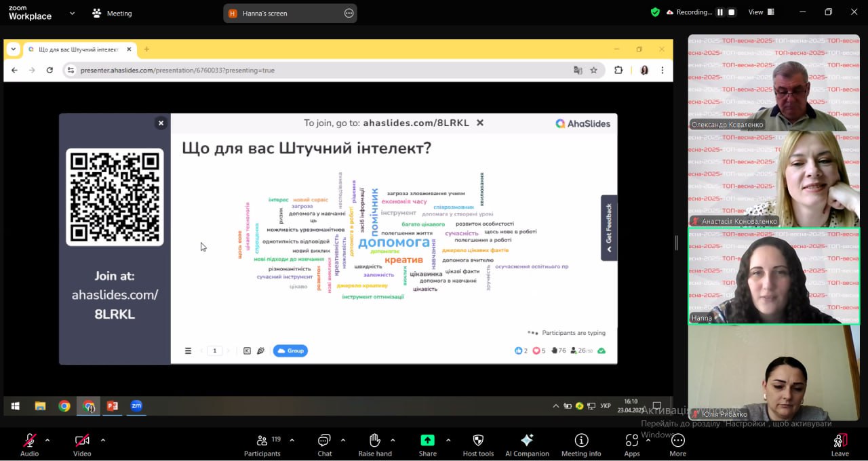Expand the Participants options arrow
868x461 pixels.
pos(292,440)
